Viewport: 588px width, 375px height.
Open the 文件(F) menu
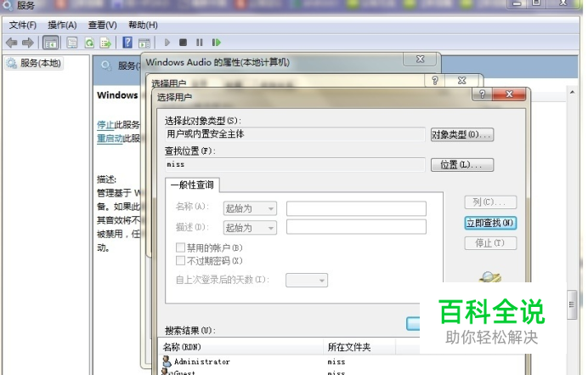coord(23,26)
